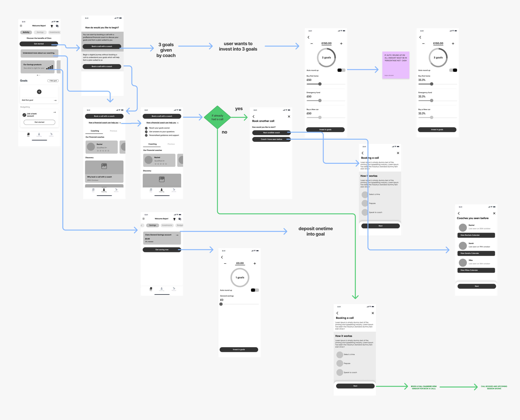520x420 pixels.
Task: Click plus beside £0.00 amount
Action: coord(255,263)
